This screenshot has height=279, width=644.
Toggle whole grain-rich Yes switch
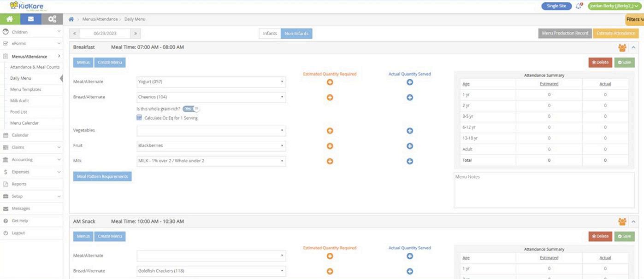coord(191,109)
